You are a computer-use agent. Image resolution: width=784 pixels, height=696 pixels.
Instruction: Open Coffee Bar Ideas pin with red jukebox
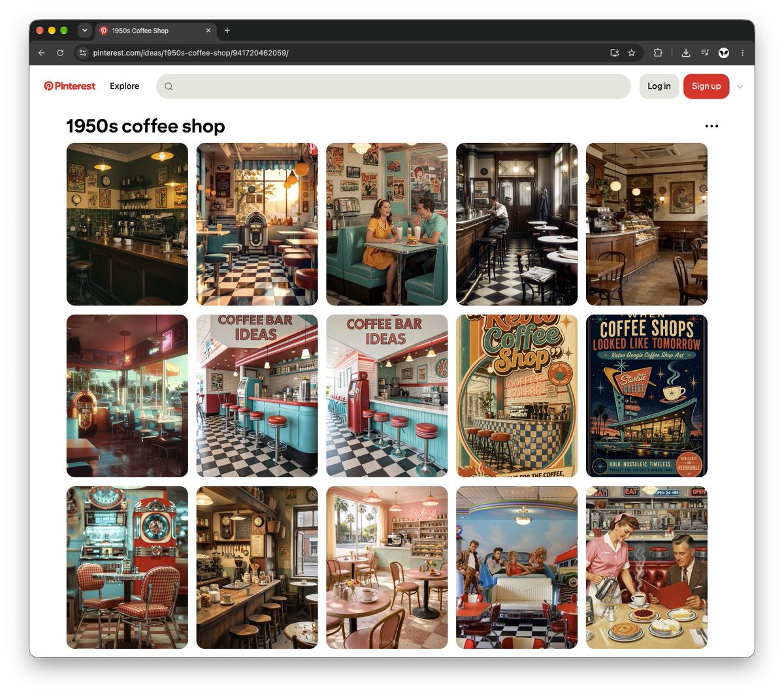coord(387,396)
